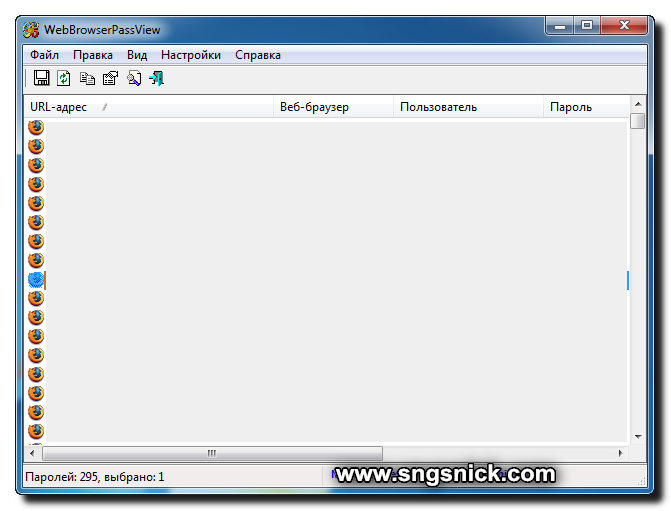Viewport: 671px width, 511px height.
Task: Open the Правка menu
Action: coord(93,55)
